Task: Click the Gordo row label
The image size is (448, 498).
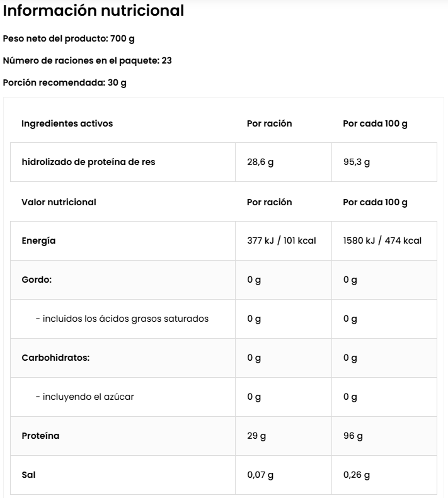Action: (x=37, y=280)
